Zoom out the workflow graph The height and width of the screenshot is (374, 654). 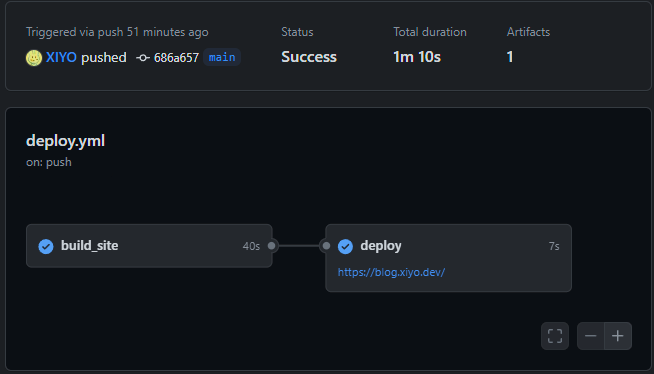[591, 336]
